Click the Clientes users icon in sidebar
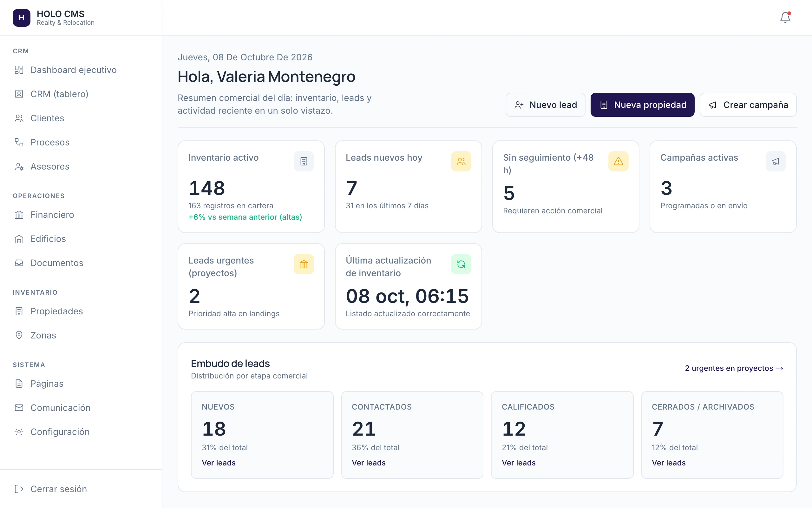This screenshot has height=508, width=812. pos(19,118)
